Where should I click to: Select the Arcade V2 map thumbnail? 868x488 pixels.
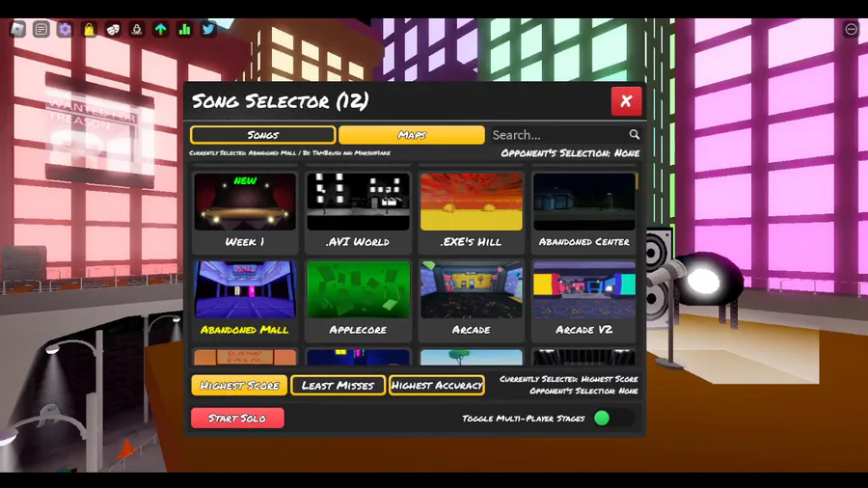point(584,289)
